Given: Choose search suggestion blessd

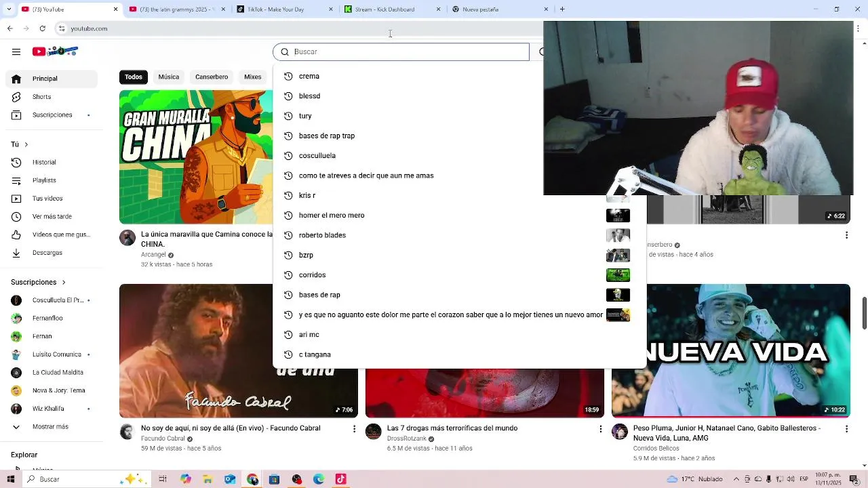Looking at the screenshot, I should 459,96.
